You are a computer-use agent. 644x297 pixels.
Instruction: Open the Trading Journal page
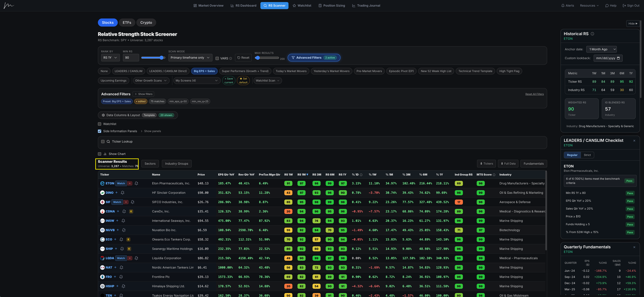coord(366,6)
